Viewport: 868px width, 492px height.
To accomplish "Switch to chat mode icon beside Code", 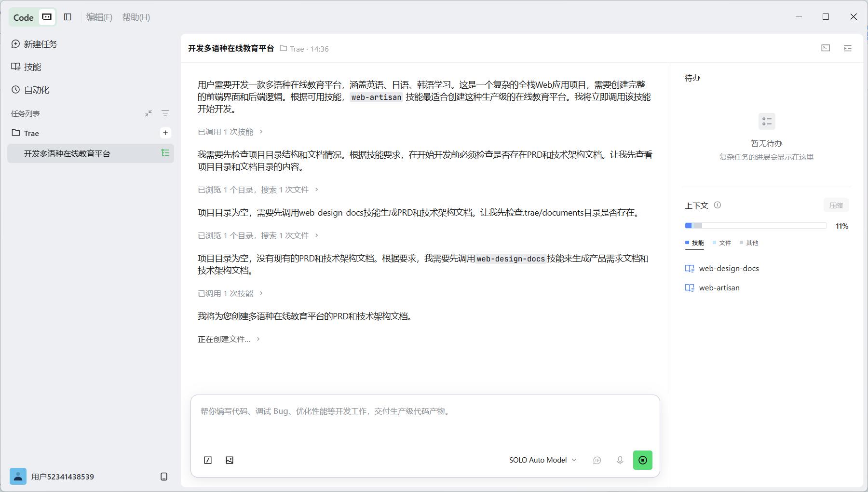I will point(47,17).
